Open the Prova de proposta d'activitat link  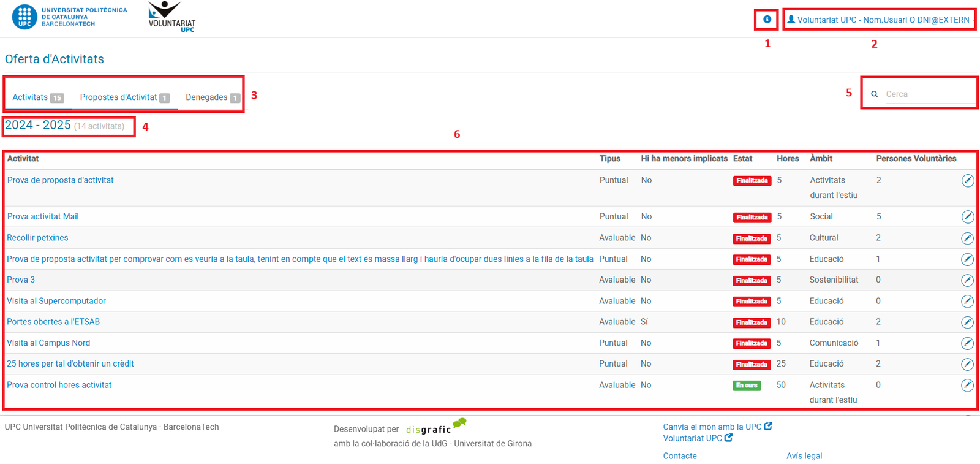[61, 180]
